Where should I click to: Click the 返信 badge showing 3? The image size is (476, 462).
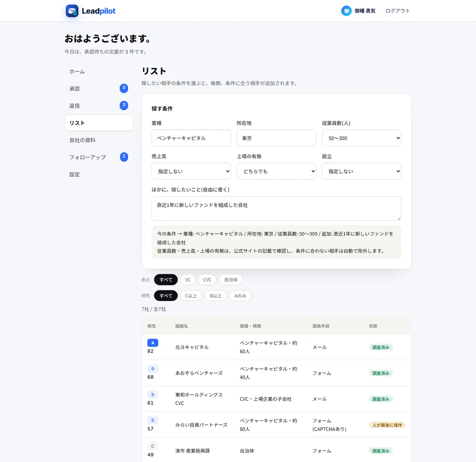(124, 105)
